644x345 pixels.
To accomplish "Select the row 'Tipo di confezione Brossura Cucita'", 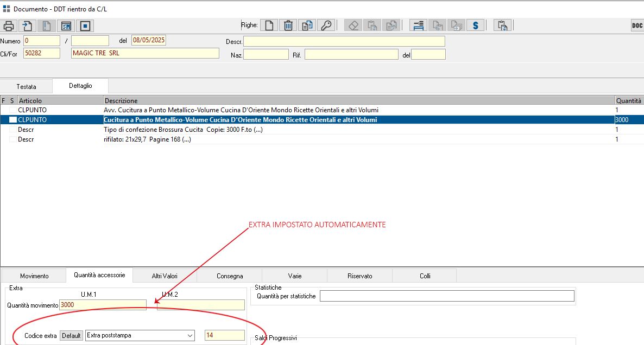I will 322,130.
